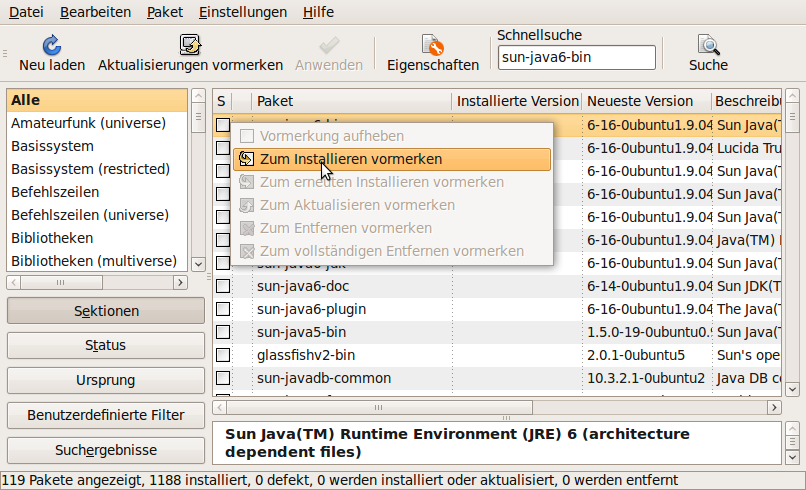Sort by Installierte Version column header
The height and width of the screenshot is (490, 806).
click(x=517, y=101)
